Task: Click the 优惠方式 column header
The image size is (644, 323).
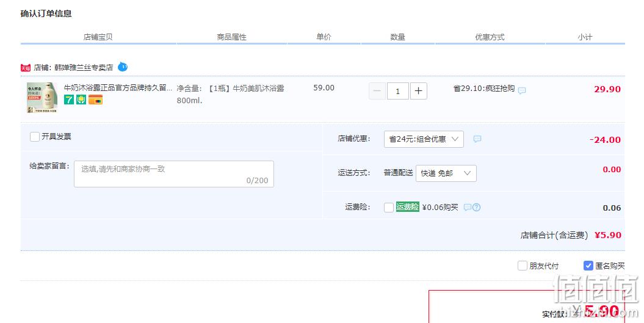Action: (x=490, y=37)
